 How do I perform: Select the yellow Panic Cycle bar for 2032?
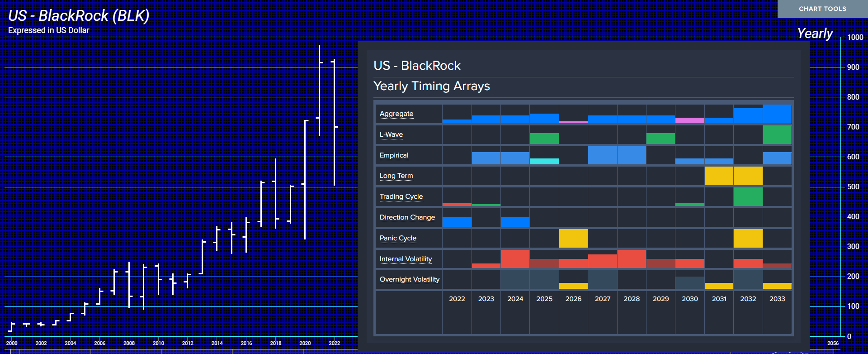748,238
